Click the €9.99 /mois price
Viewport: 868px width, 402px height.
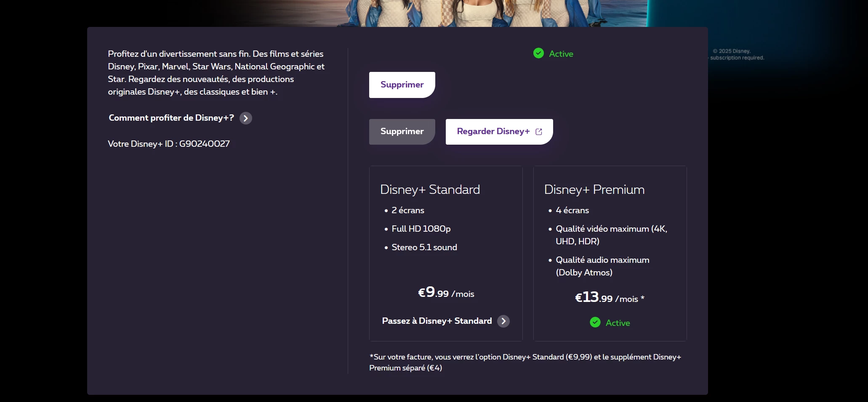[446, 292]
